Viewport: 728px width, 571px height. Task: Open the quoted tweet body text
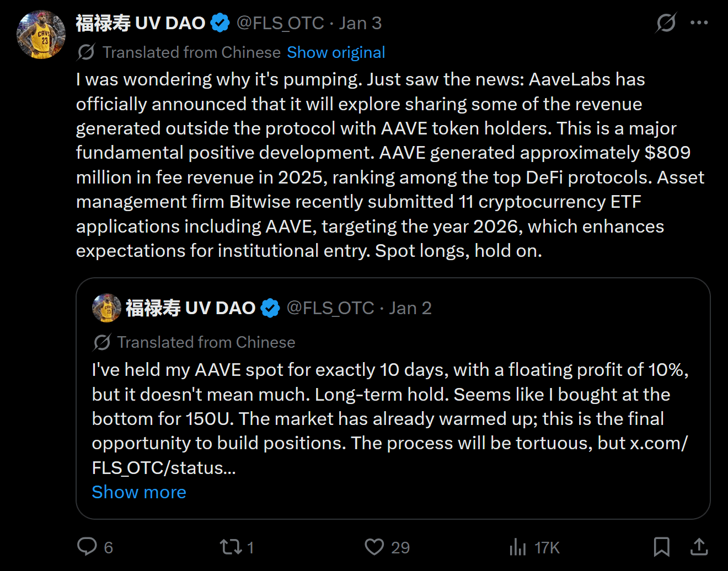tap(386, 418)
